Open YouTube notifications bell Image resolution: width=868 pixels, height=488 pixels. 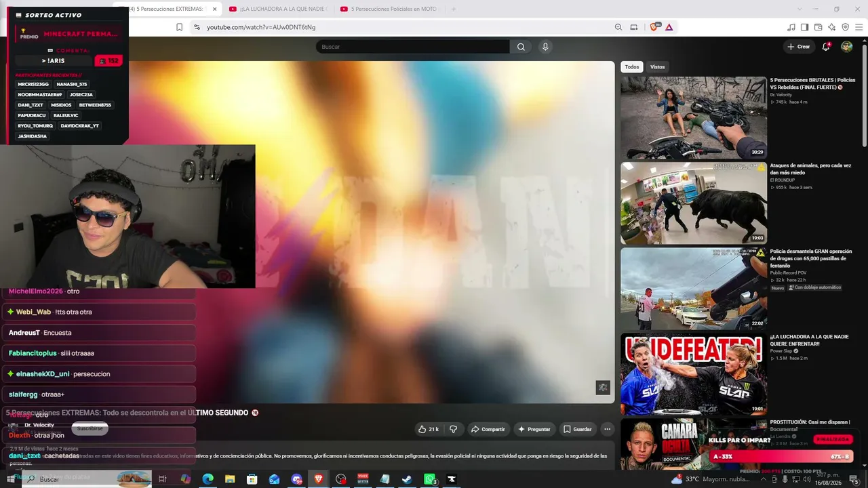click(826, 47)
